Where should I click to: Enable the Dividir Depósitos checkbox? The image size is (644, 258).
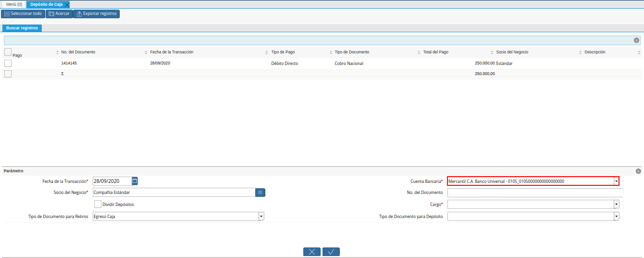click(x=98, y=204)
